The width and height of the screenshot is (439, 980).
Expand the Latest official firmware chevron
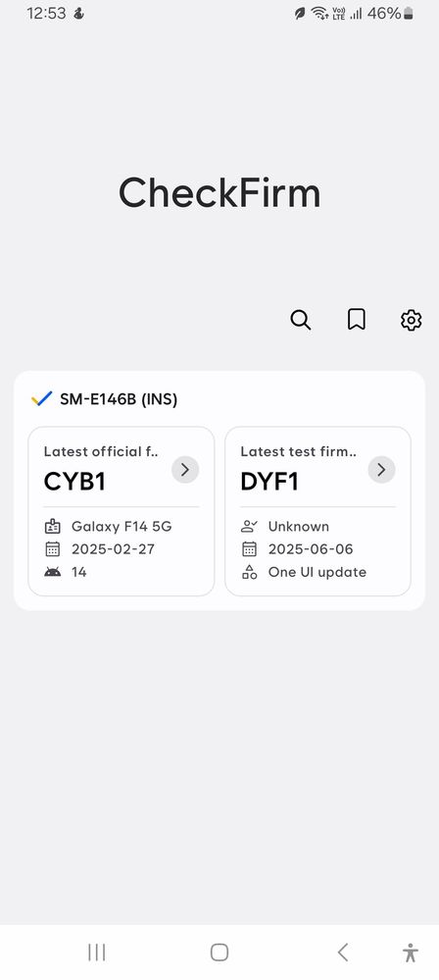coord(185,469)
